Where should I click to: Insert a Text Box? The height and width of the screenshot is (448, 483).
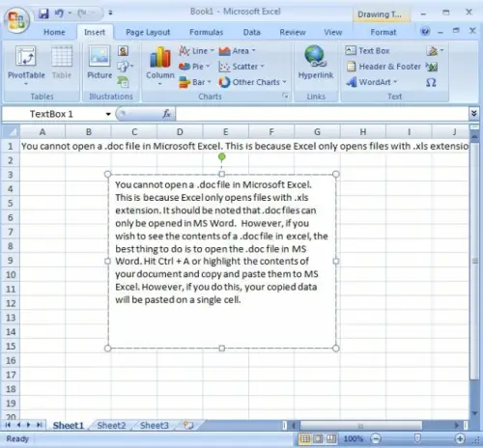tap(367, 51)
